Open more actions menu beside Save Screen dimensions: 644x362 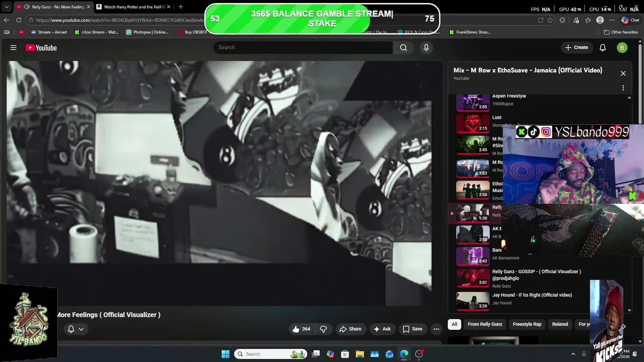[436, 329]
